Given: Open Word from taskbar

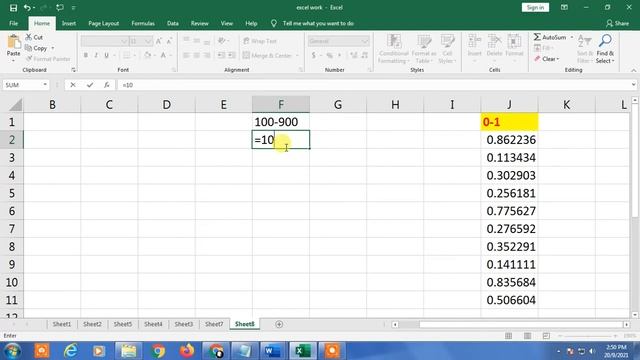Looking at the screenshot, I should pyautogui.click(x=272, y=351).
